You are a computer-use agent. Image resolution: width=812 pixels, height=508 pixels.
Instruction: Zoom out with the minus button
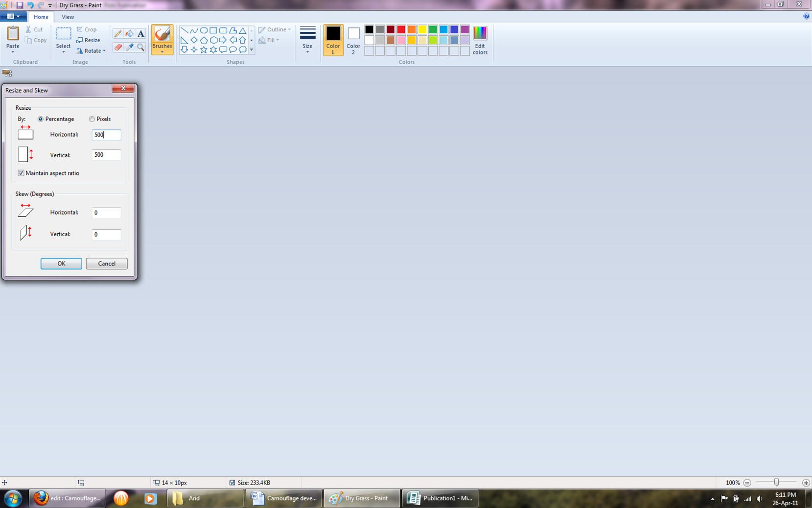point(747,483)
